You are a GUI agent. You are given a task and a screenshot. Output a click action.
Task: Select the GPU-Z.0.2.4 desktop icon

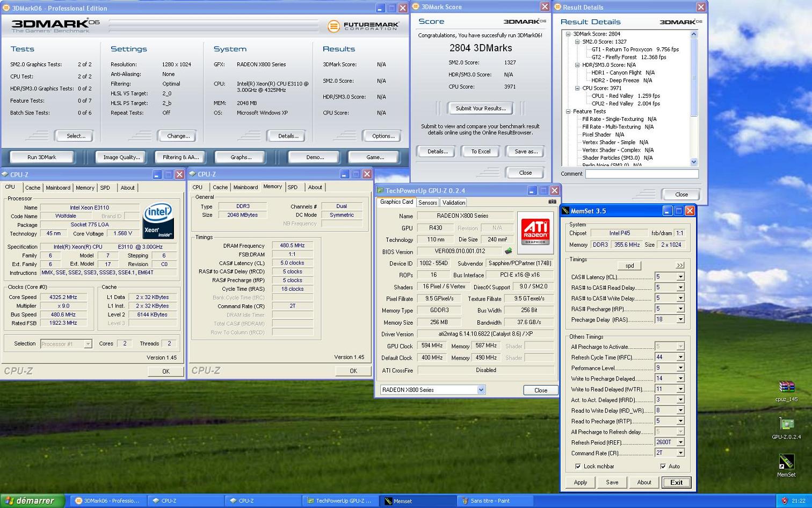click(x=786, y=424)
